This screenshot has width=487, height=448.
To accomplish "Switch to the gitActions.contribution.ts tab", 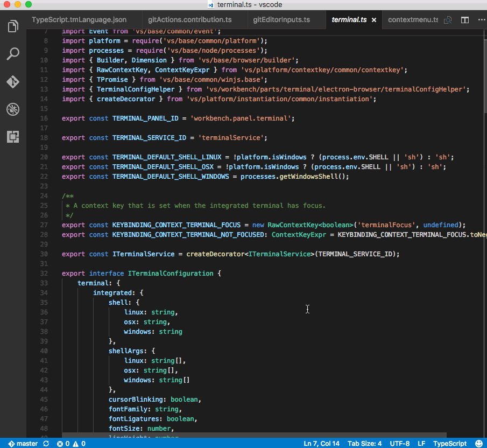I will coord(191,19).
